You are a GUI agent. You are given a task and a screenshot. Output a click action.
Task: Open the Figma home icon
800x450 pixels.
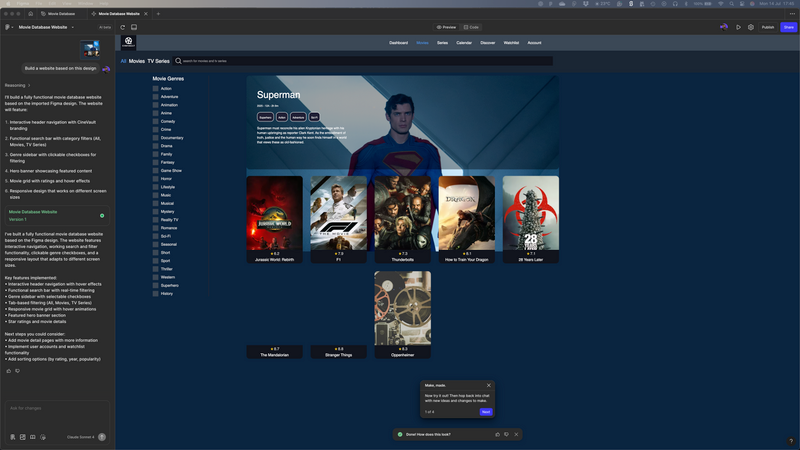click(31, 14)
